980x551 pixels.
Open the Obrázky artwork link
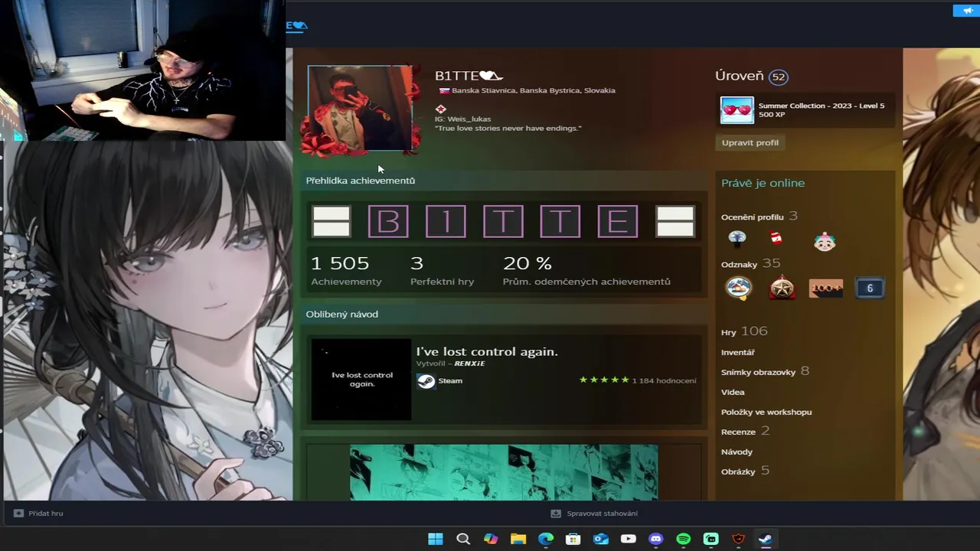pyautogui.click(x=745, y=471)
